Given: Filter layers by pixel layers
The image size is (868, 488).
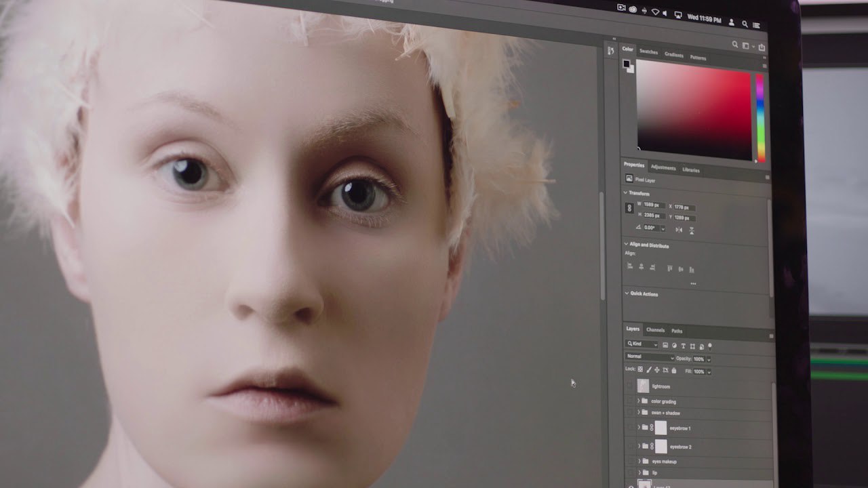Looking at the screenshot, I should point(665,345).
